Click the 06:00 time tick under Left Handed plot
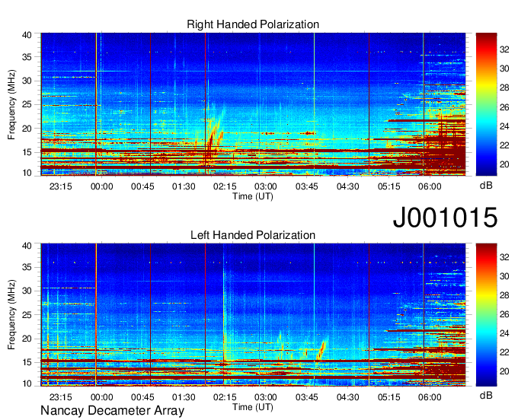Image resolution: width=518 pixels, height=420 pixels. 430,397
